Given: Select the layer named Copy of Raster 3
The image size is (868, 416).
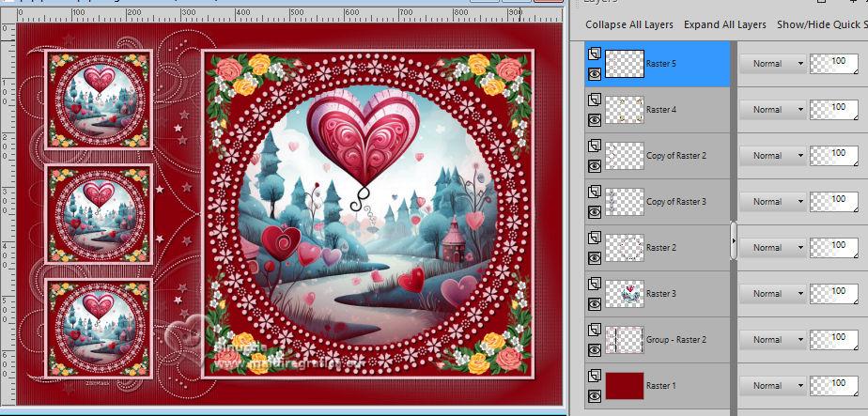Looking at the screenshot, I should pos(676,201).
